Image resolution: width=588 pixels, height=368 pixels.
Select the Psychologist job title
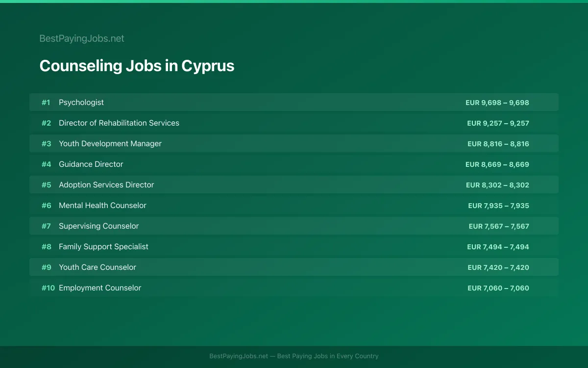pyautogui.click(x=81, y=103)
